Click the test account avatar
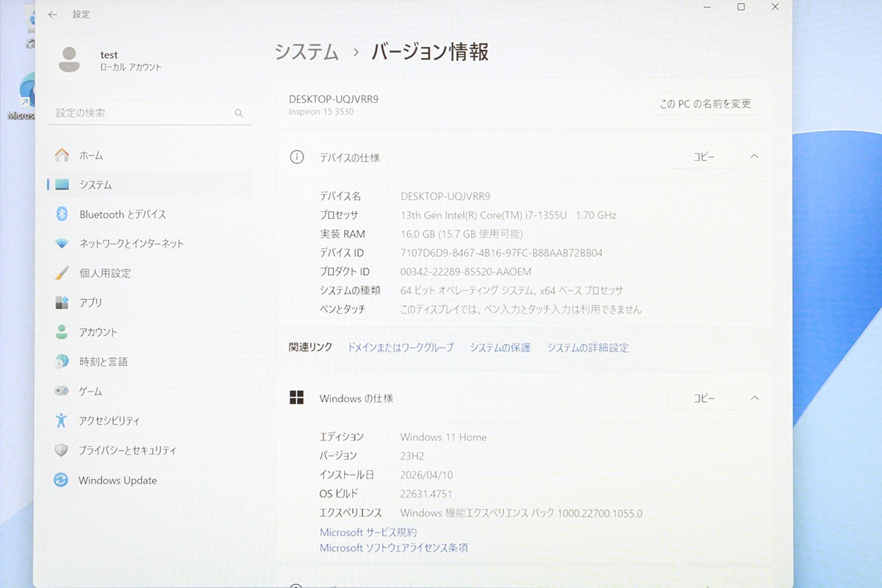The height and width of the screenshot is (588, 882). click(x=68, y=60)
